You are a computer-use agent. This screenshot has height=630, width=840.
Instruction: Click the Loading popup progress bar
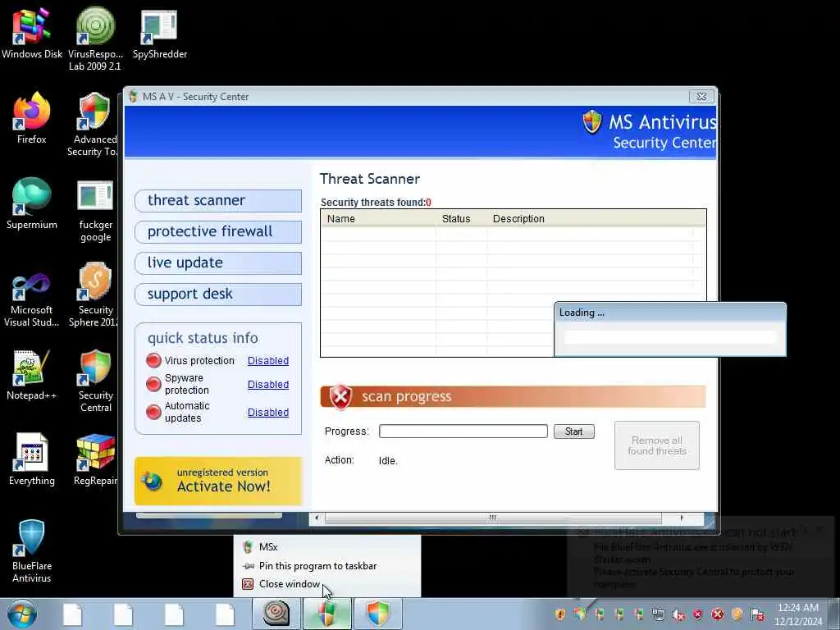coord(669,337)
